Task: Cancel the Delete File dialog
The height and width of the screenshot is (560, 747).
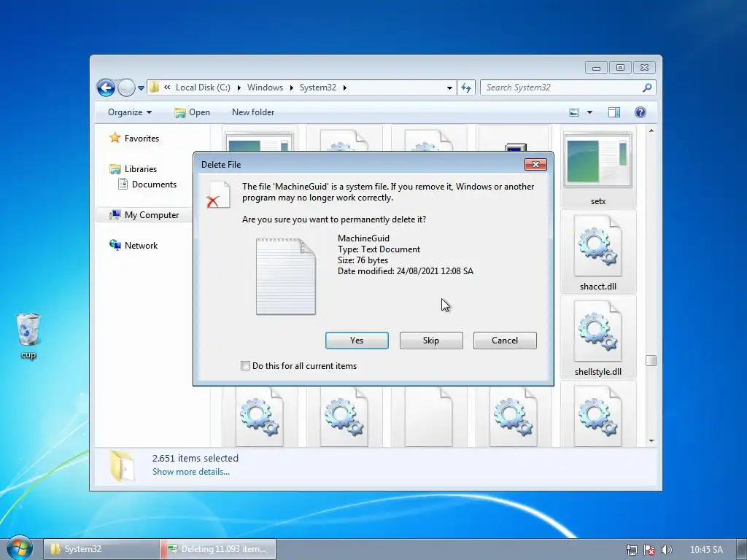Action: 505,341
